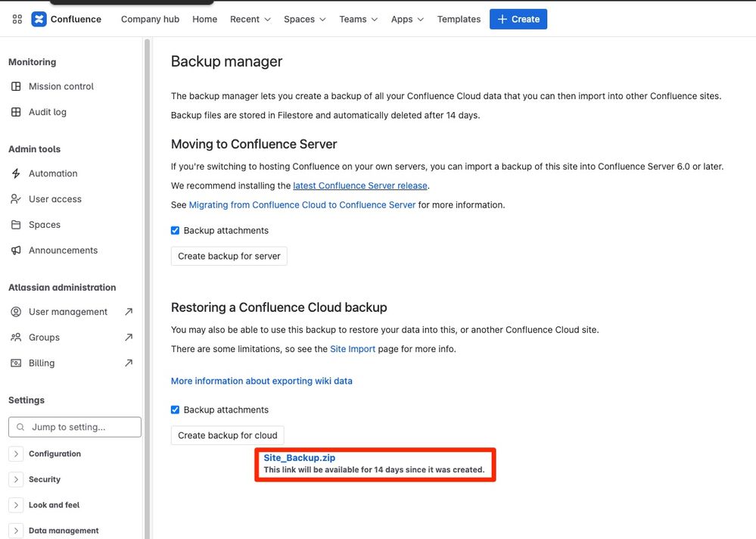Expand the Configuration settings section
This screenshot has width=756, height=539.
point(16,453)
